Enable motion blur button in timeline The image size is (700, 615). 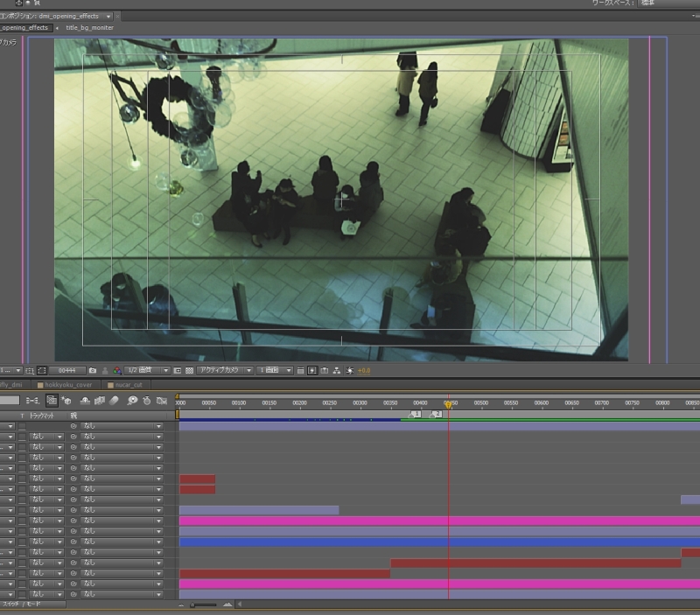(115, 401)
